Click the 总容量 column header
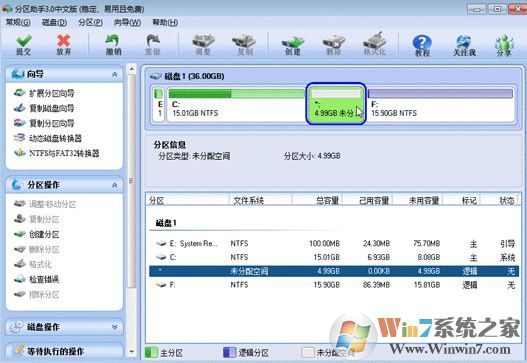The image size is (527, 363). click(x=317, y=200)
